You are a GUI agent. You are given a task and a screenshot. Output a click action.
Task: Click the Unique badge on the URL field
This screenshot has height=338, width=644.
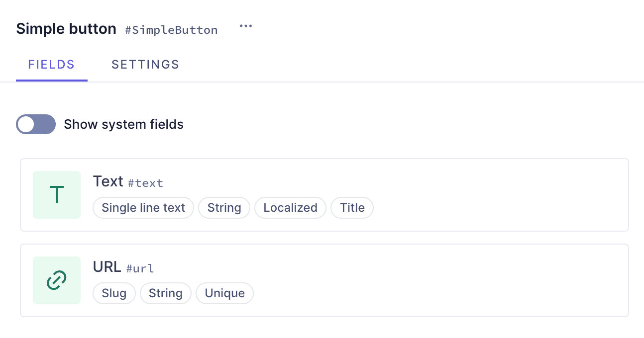coord(224,293)
